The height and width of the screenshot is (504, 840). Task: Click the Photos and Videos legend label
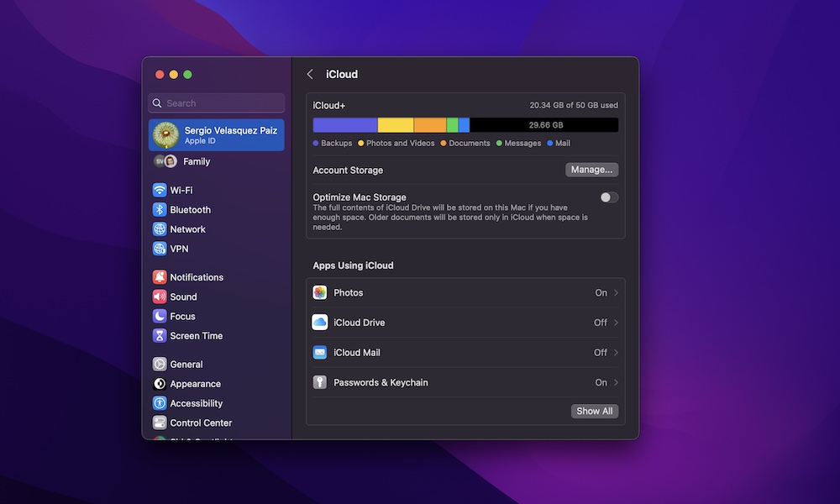coord(400,143)
